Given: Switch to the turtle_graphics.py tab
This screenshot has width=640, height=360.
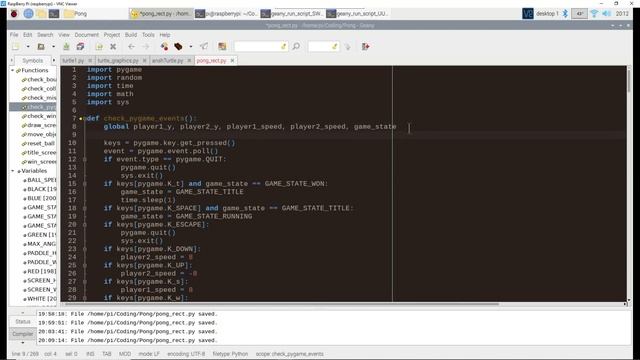Looking at the screenshot, I should click(x=118, y=60).
